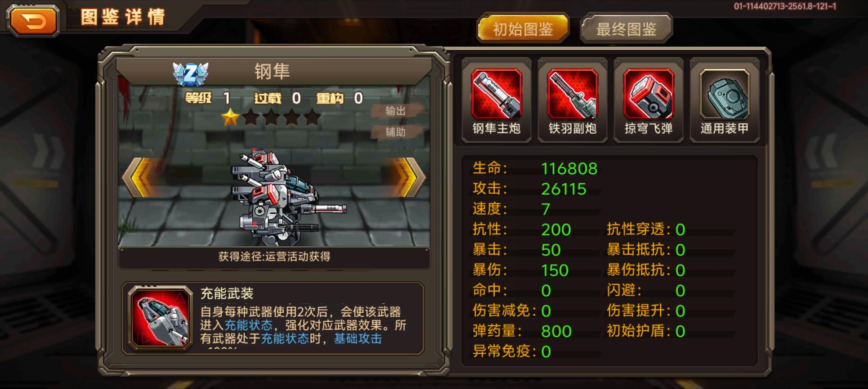
Task: Switch to 初始图鉴 tab
Action: (523, 29)
